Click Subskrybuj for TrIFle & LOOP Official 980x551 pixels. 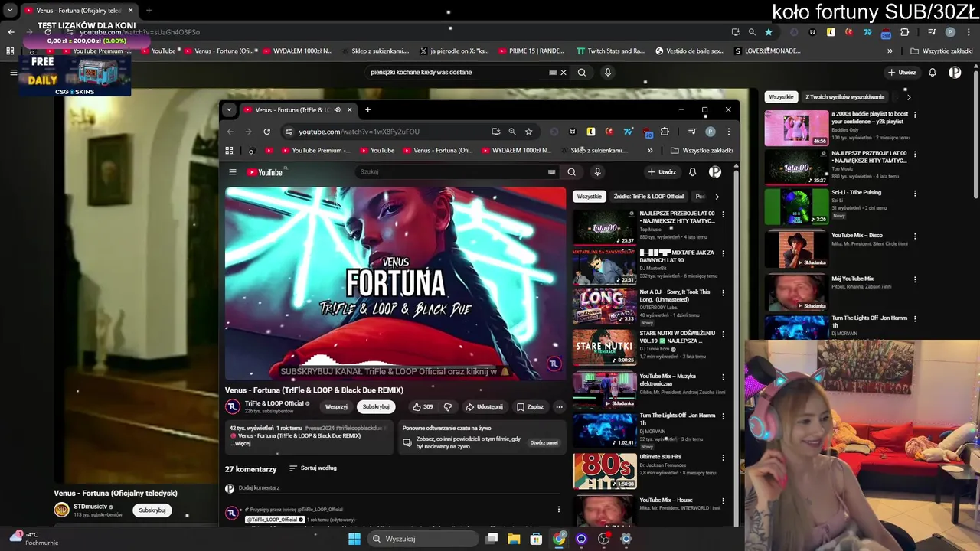(x=376, y=407)
